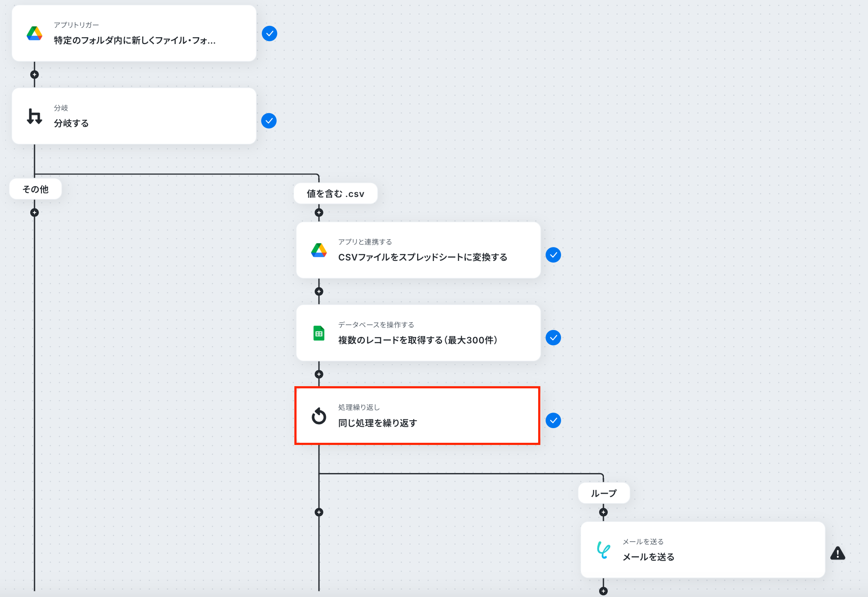Image resolution: width=868 pixels, height=597 pixels.
Task: Click the mail icon in メールを送る card
Action: [603, 550]
